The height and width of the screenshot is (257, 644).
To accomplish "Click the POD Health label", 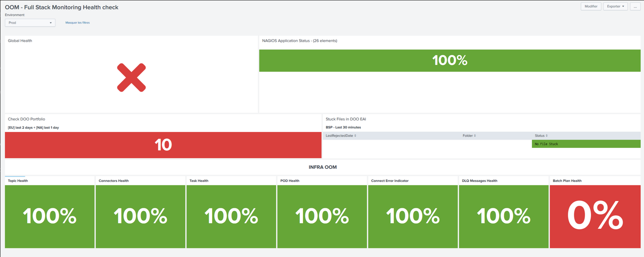I will point(290,181).
